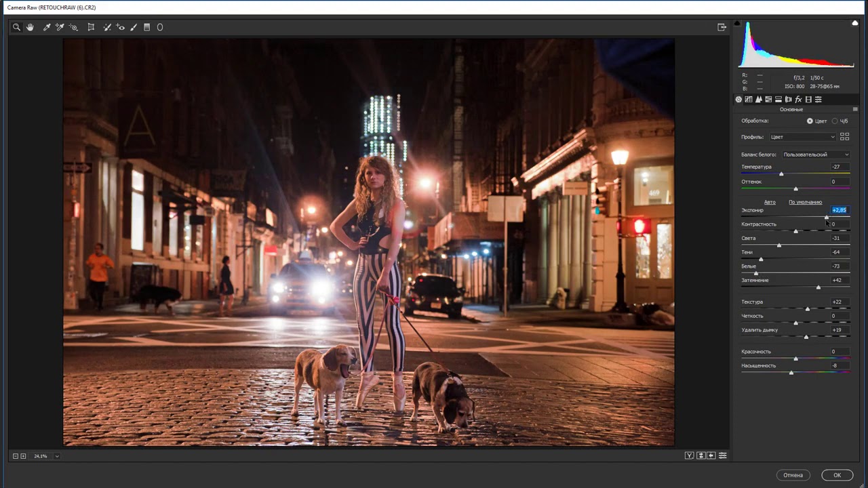Open the Calibration panel
The height and width of the screenshot is (488, 868).
[808, 100]
